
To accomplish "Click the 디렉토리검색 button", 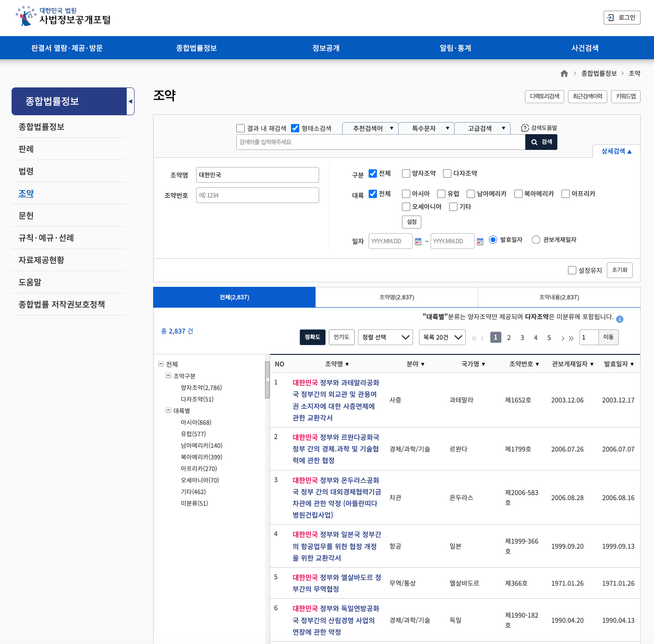I will coord(544,96).
